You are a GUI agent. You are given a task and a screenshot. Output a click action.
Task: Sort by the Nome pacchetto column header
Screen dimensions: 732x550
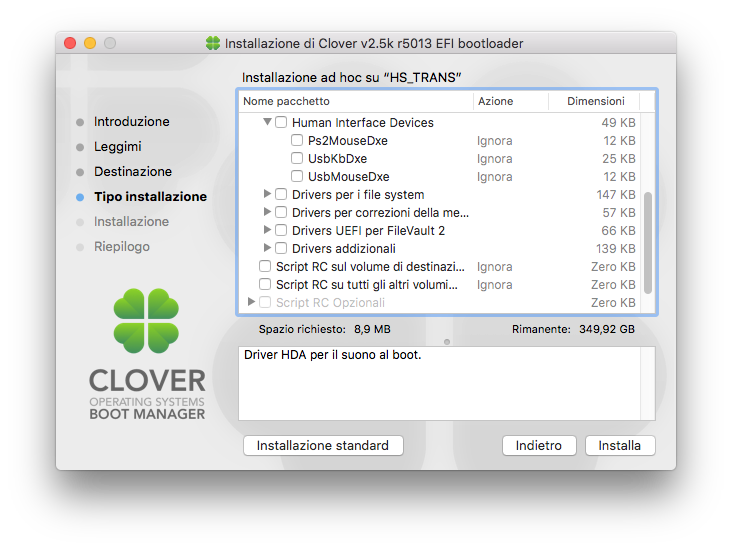356,101
